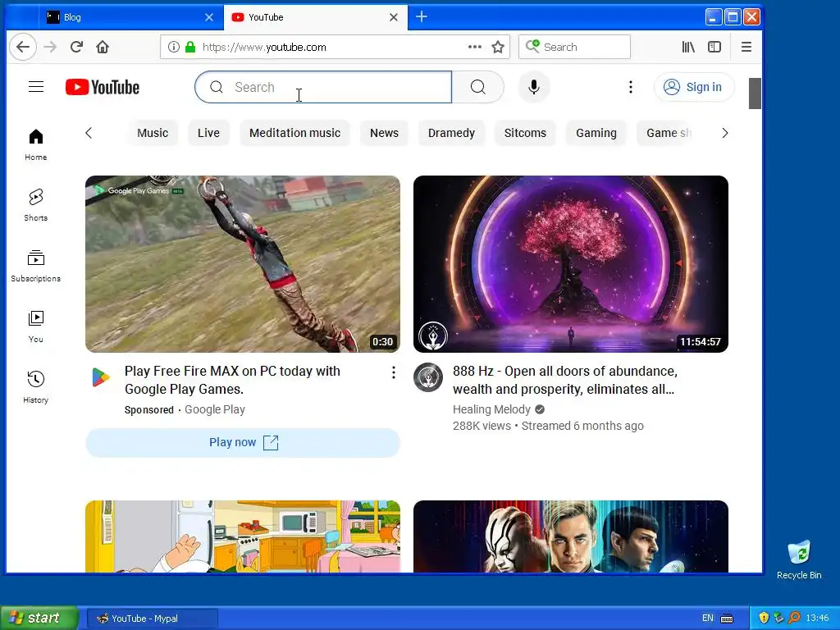Open Shorts in the sidebar
The image size is (840, 630).
pyautogui.click(x=36, y=205)
